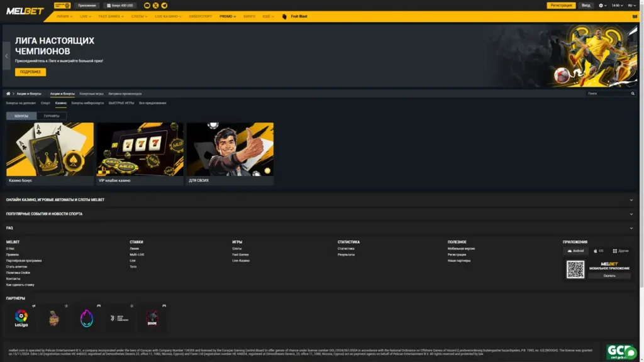This screenshot has width=644, height=362.
Task: Open the FAST GAMES menu dropdown
Action: [111, 16]
